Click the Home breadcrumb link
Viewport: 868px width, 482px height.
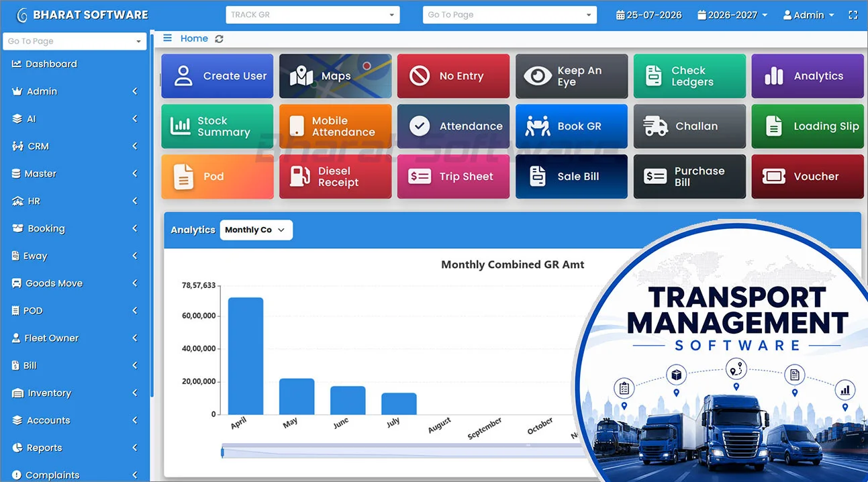(x=194, y=38)
